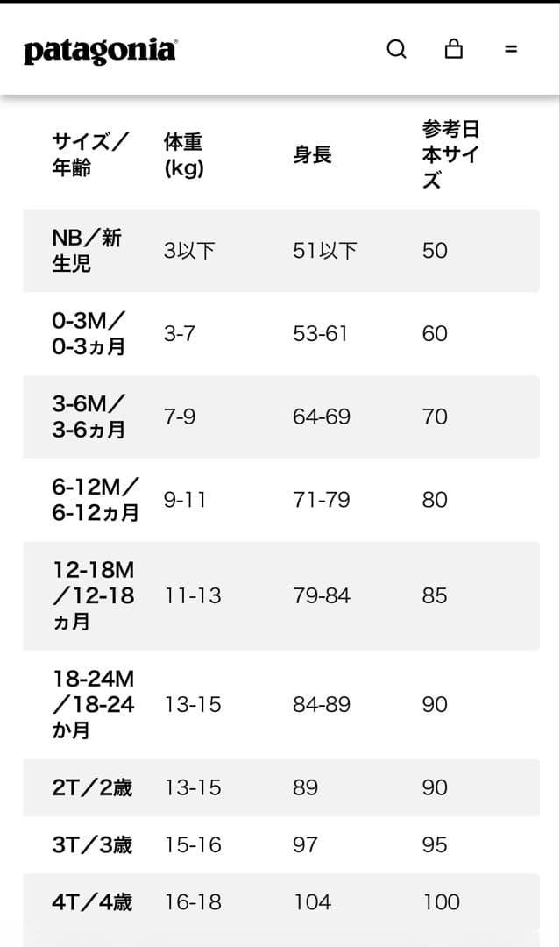Click the Patagonia logo
Viewport: 560px width, 947px height.
[100, 51]
